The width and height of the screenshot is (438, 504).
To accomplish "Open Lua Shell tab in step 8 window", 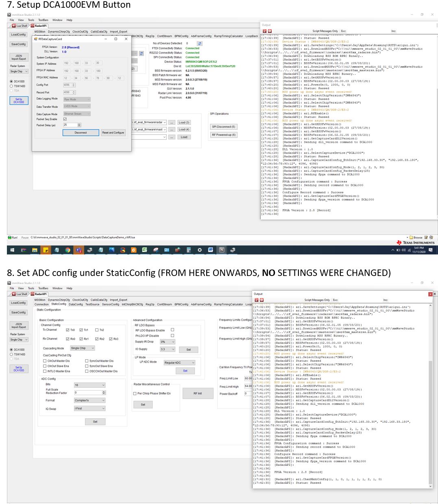I will click(20, 294).
